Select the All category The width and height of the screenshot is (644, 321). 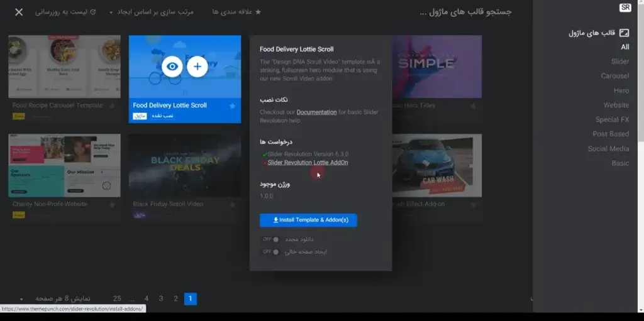[x=625, y=46]
